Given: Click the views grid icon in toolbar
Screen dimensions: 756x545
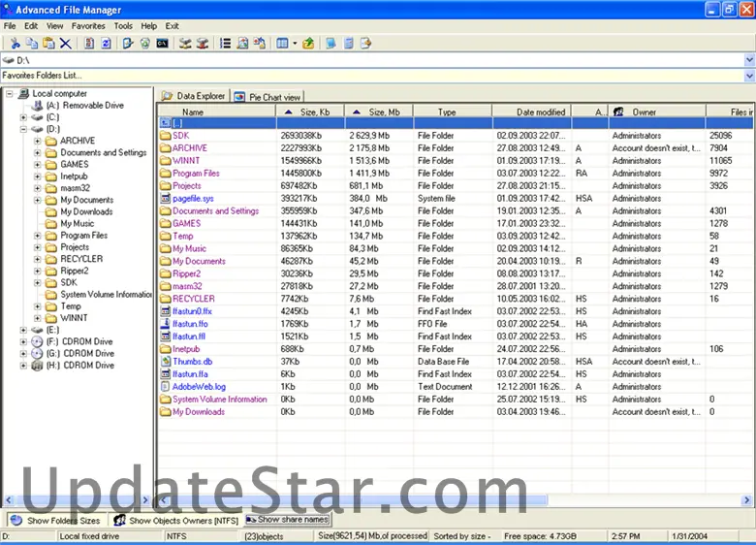Looking at the screenshot, I should coord(282,43).
